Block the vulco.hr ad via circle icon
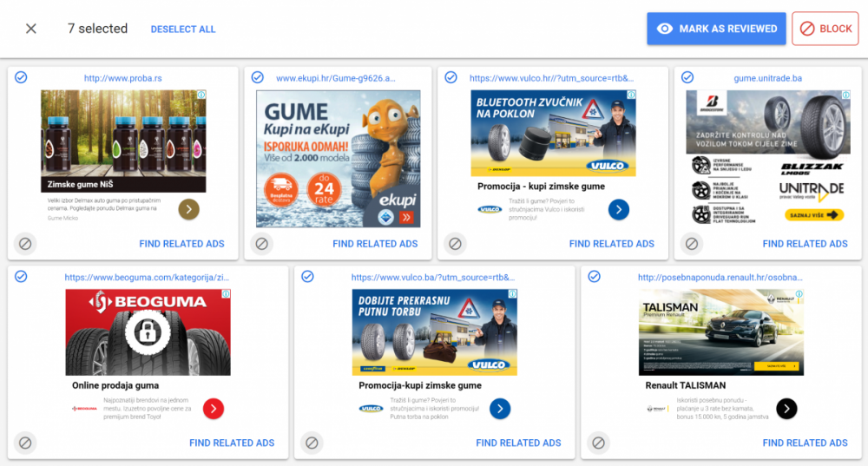Screen dimensions: 868x466 point(455,244)
